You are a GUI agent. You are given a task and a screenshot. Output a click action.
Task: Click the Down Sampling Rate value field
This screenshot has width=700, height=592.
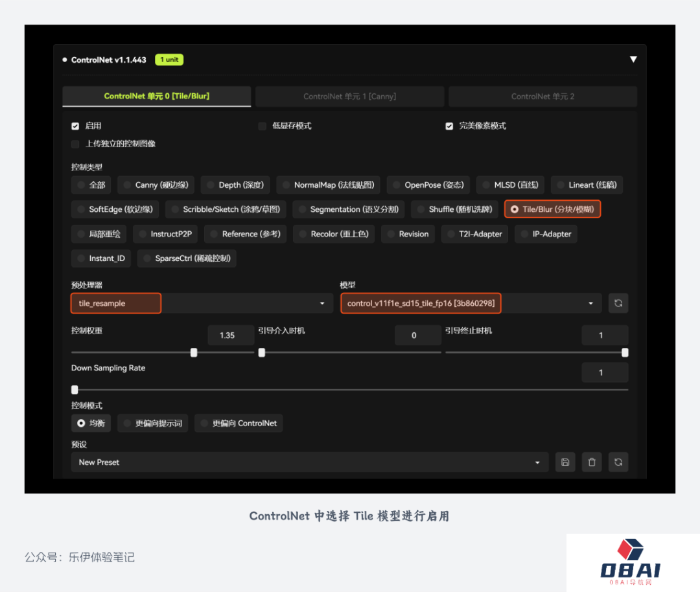pos(605,372)
